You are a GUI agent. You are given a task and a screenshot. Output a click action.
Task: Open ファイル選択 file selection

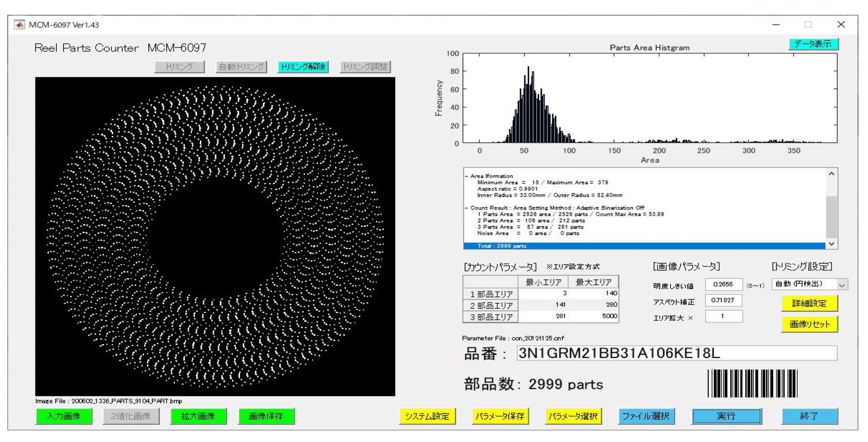(x=646, y=416)
